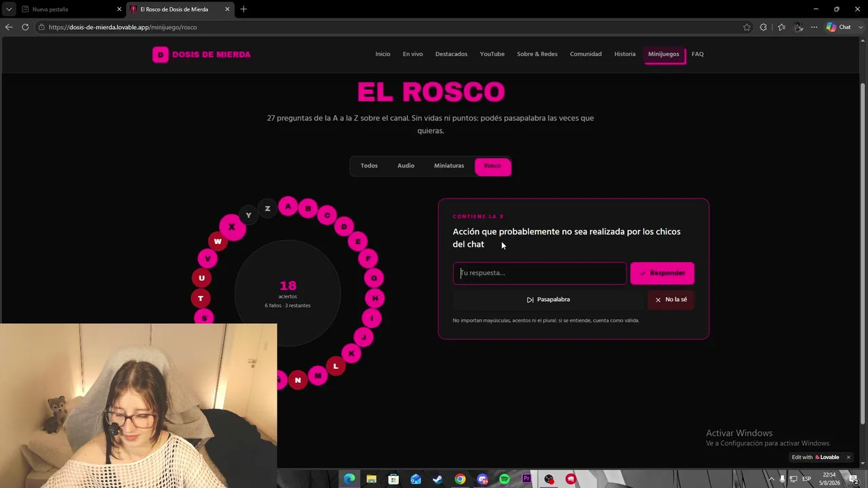This screenshot has height=488, width=868.
Task: Reload the page with the refresh icon
Action: (x=25, y=27)
